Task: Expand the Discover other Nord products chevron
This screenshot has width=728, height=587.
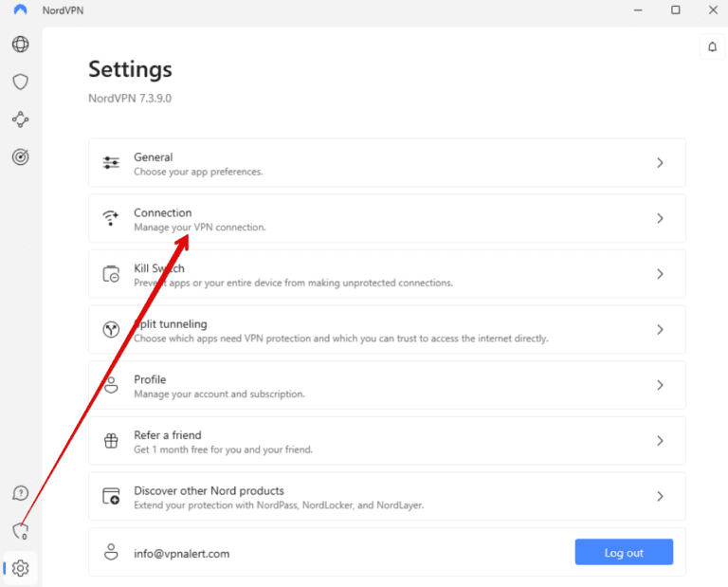Action: 661,496
